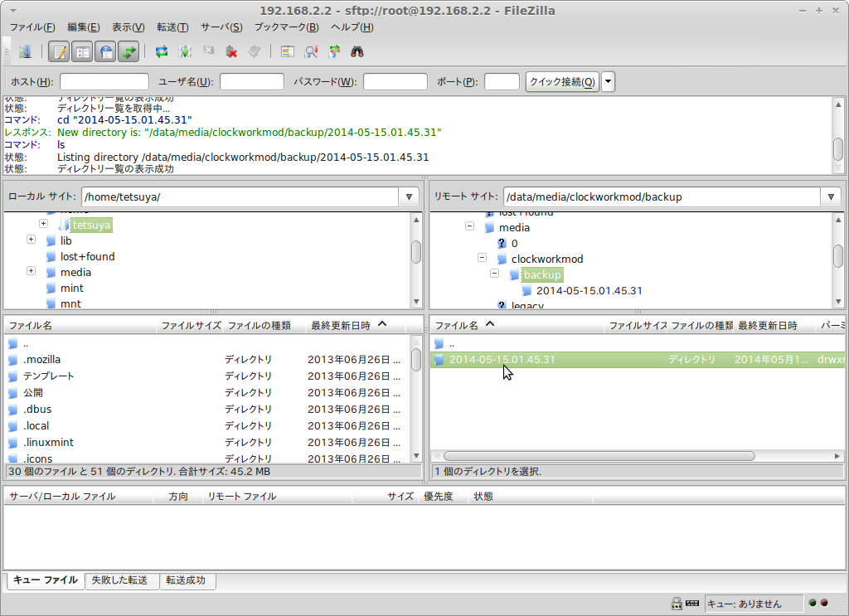
Task: Switch to the キュー ファイル tab
Action: [46, 580]
